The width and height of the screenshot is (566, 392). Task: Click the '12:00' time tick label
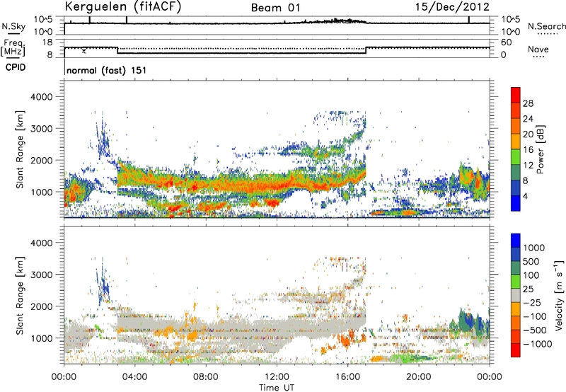pyautogui.click(x=277, y=377)
